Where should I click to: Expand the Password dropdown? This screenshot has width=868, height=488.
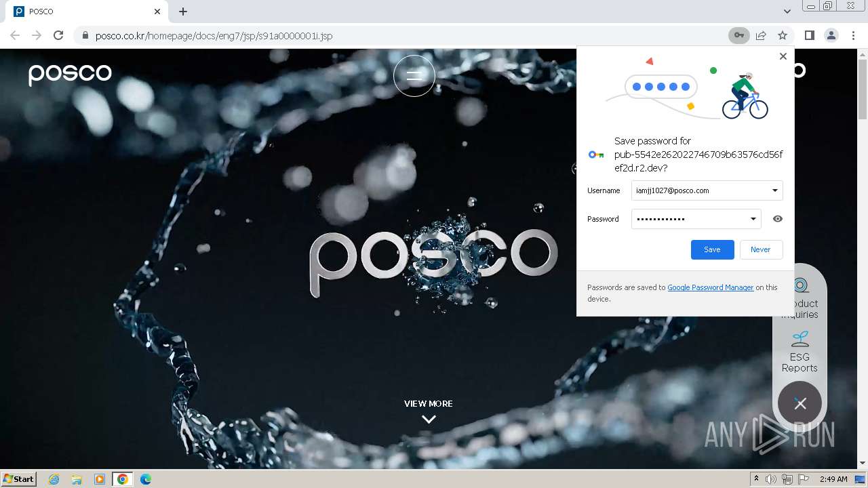point(753,219)
